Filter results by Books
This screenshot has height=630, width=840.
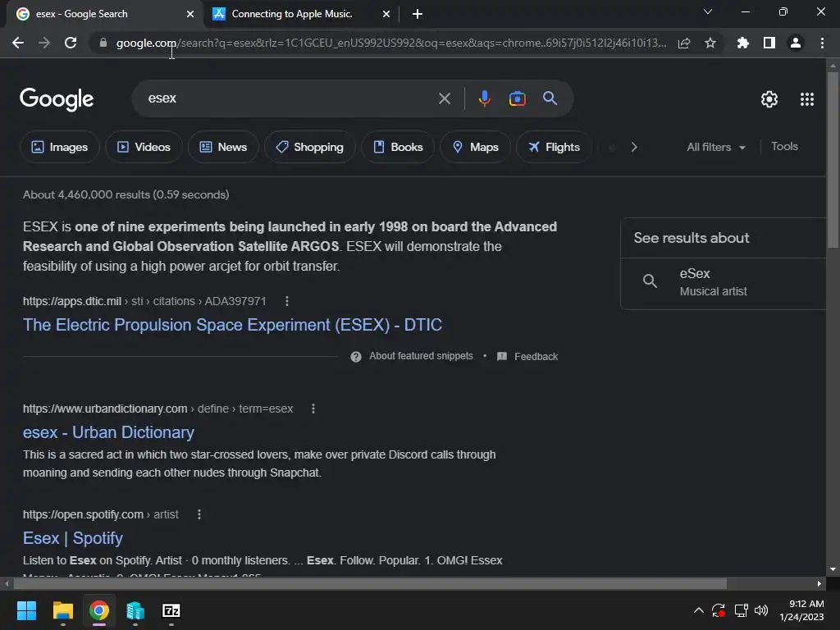[x=398, y=147]
